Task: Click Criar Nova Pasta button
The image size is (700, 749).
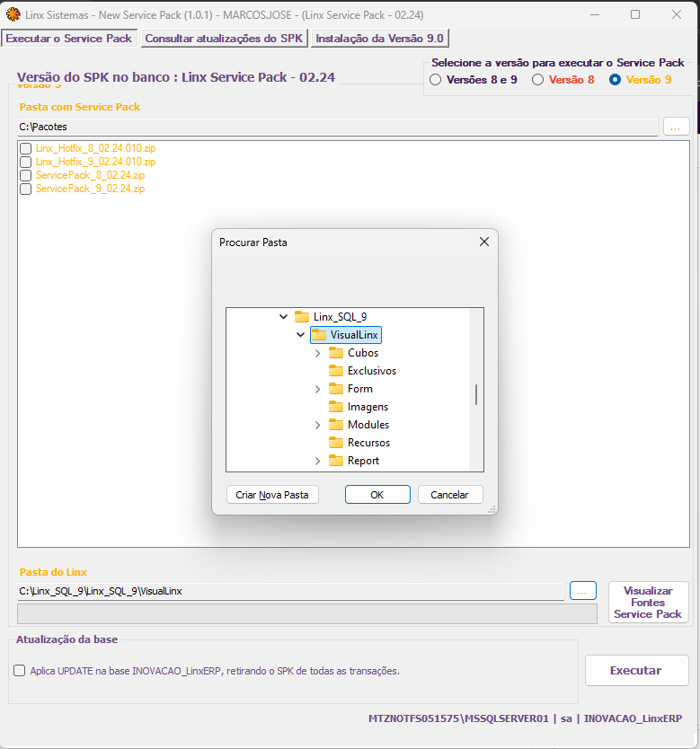Action: (x=272, y=495)
